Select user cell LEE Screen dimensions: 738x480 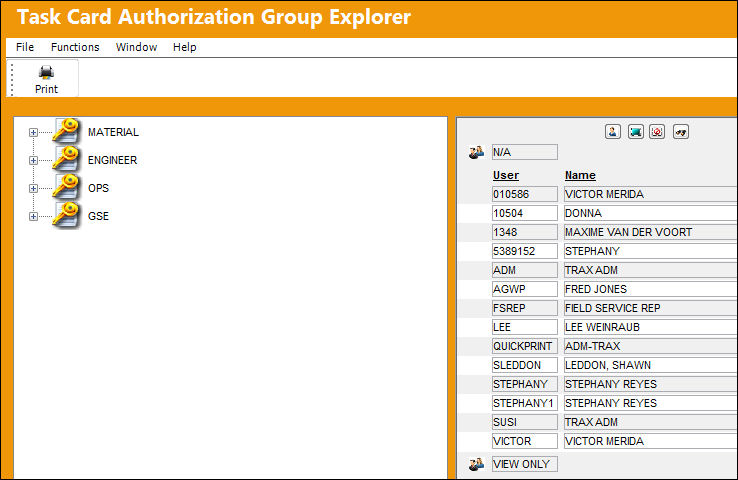(525, 327)
